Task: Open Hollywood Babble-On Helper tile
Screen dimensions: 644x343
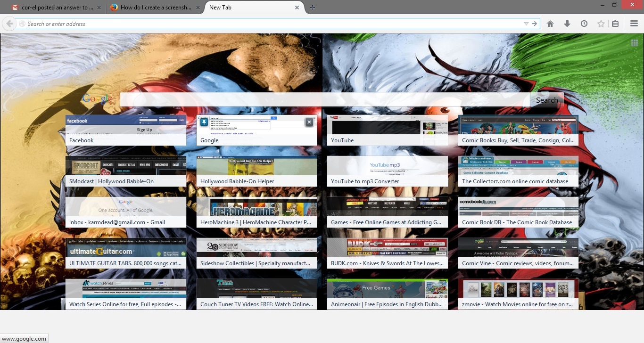Action: pyautogui.click(x=257, y=171)
